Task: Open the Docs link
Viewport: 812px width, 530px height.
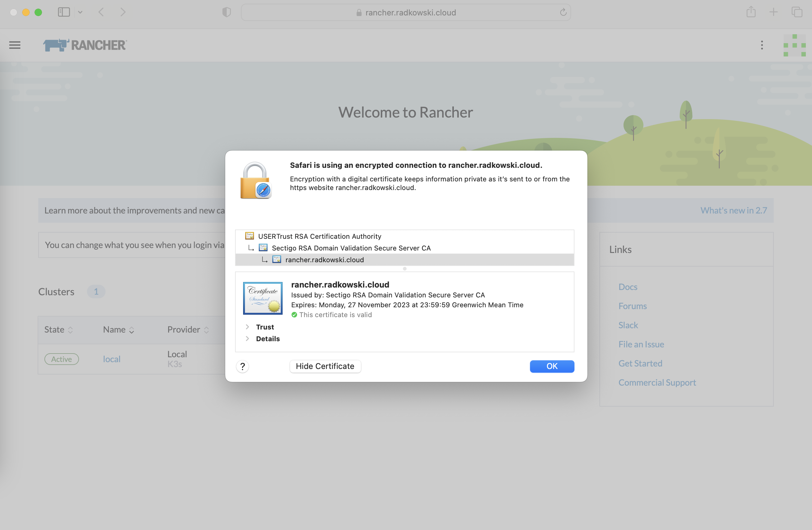Action: tap(628, 287)
